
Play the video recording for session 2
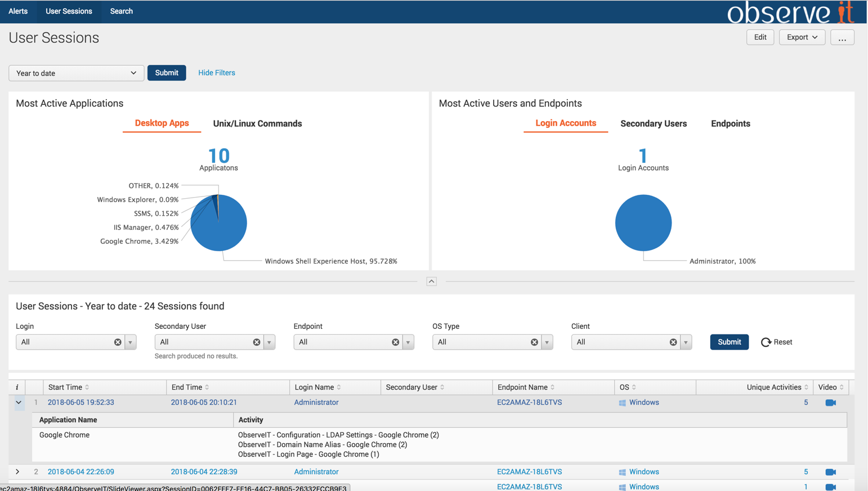830,471
